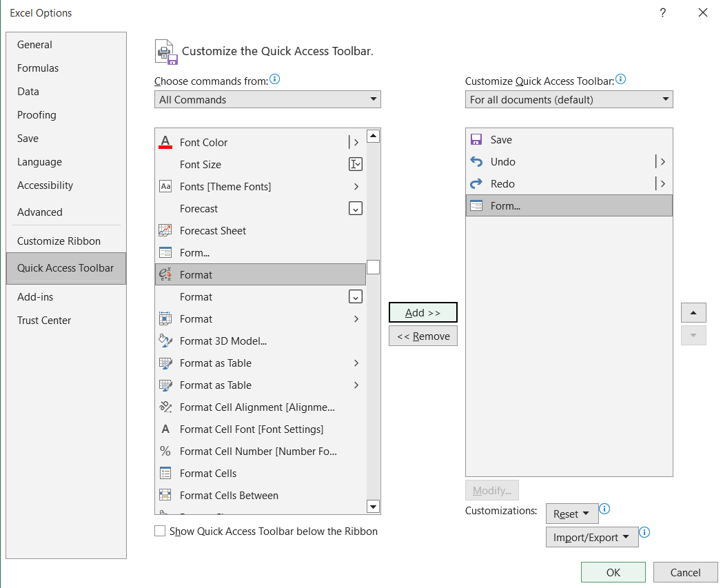
Task: Click the Redo arrow icon in toolbar list
Action: point(476,183)
